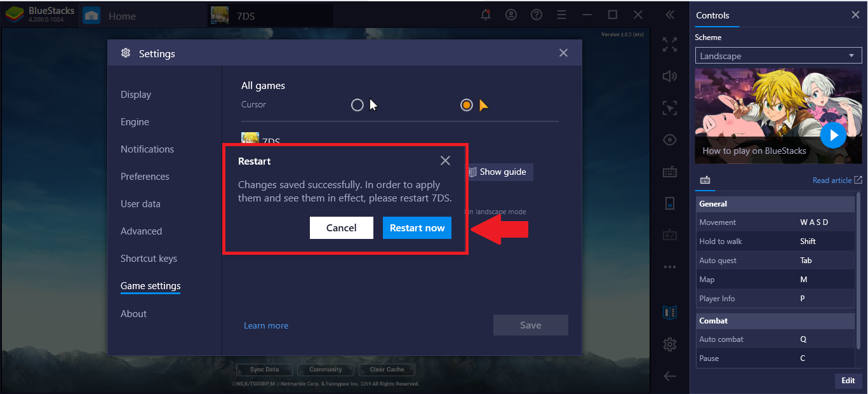
Task: Click the Player Info P row
Action: [x=775, y=299]
